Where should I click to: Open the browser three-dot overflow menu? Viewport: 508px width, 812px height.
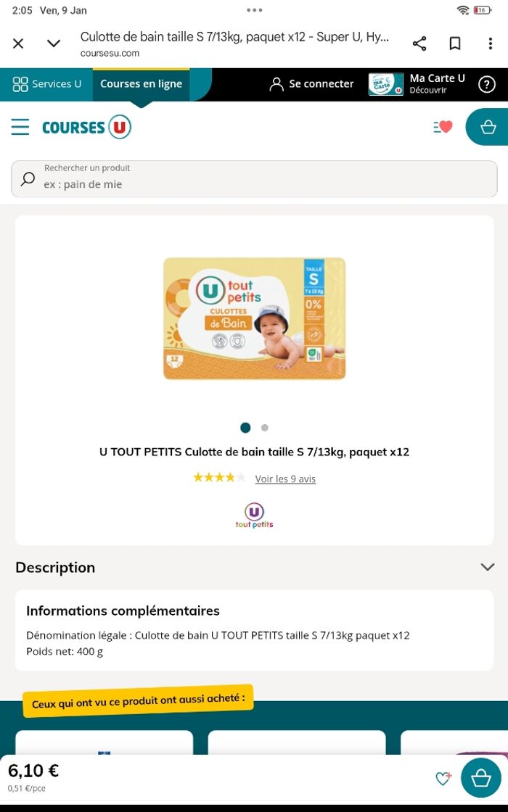[x=490, y=43]
